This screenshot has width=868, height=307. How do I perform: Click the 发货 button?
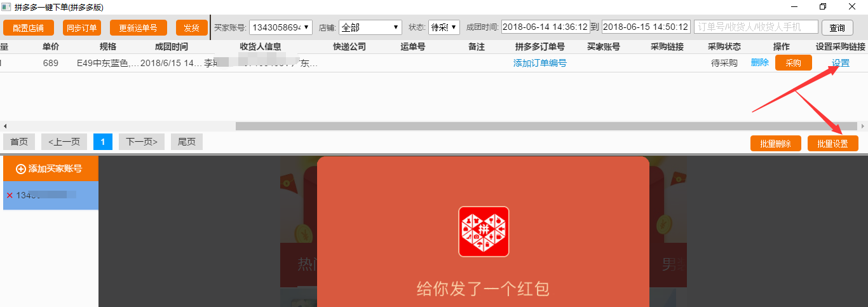192,28
